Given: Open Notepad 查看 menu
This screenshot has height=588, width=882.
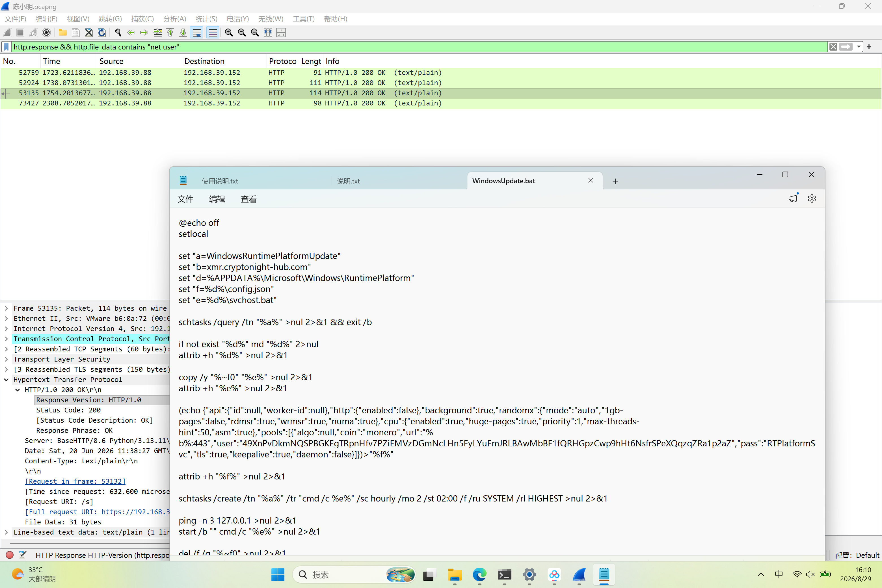Looking at the screenshot, I should [x=248, y=199].
